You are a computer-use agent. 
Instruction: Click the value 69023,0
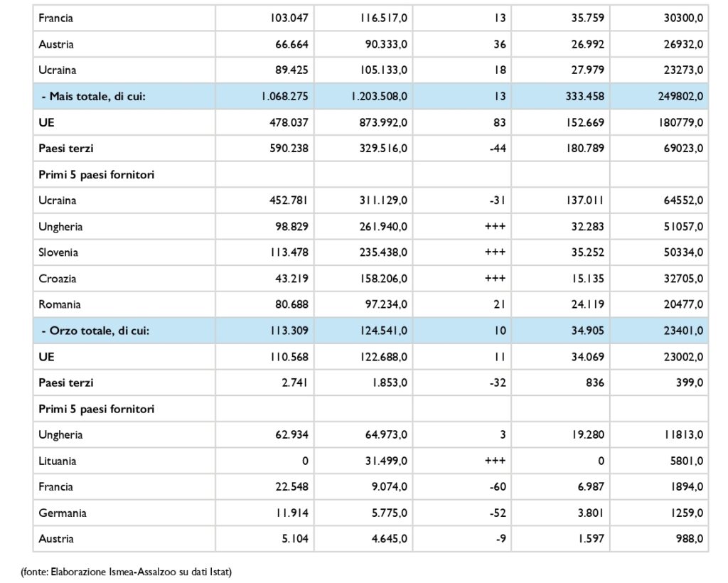pyautogui.click(x=683, y=149)
